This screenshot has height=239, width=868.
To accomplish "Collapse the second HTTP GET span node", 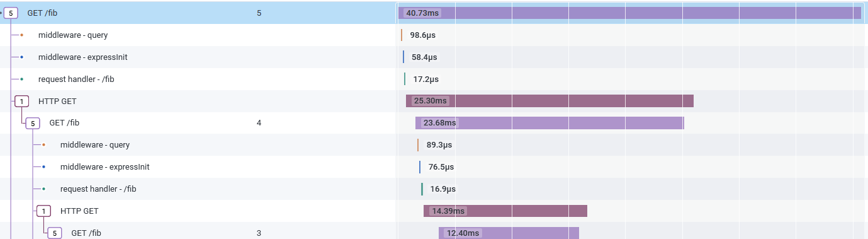I will (x=44, y=211).
